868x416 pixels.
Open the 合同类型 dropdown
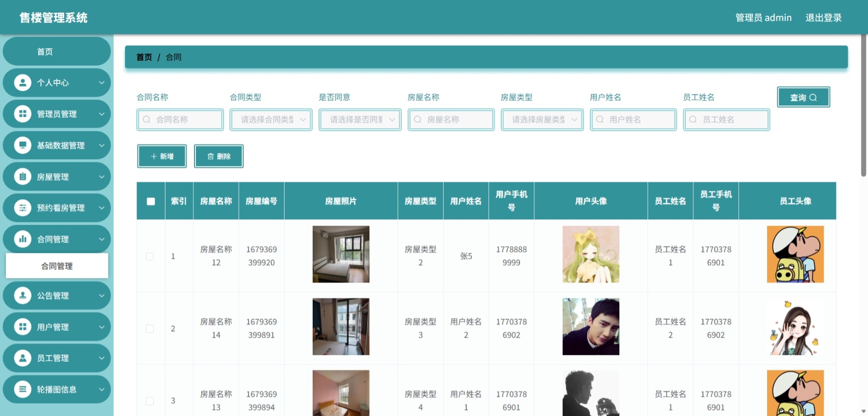271,119
